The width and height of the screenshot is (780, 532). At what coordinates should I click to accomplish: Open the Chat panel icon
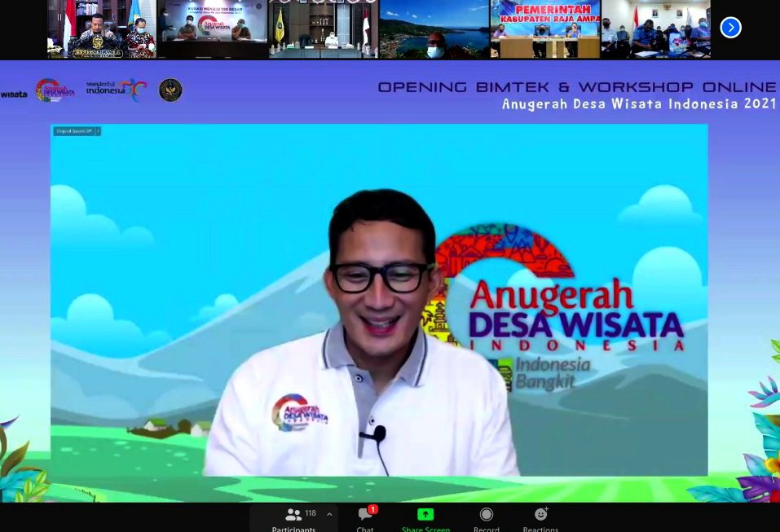(364, 515)
